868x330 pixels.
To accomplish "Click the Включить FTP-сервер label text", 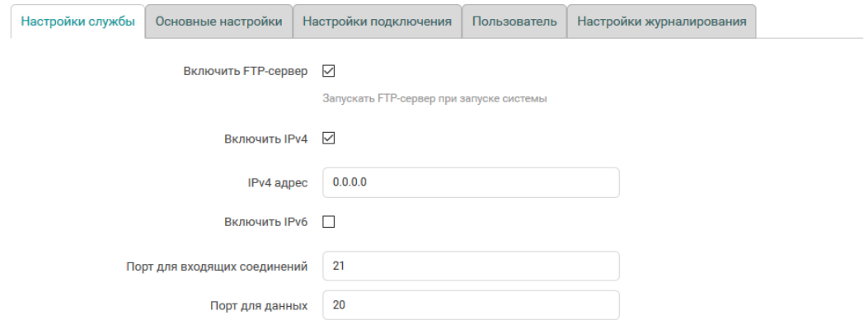I will (x=245, y=72).
